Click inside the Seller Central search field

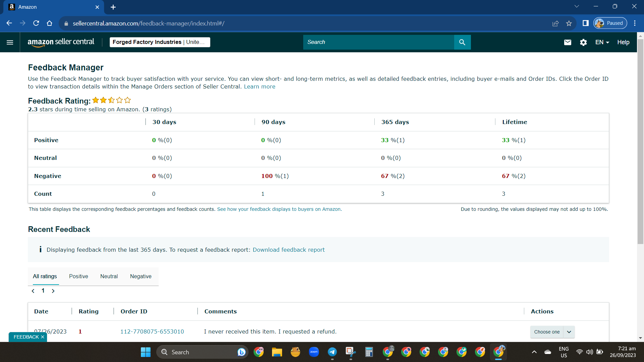point(378,42)
